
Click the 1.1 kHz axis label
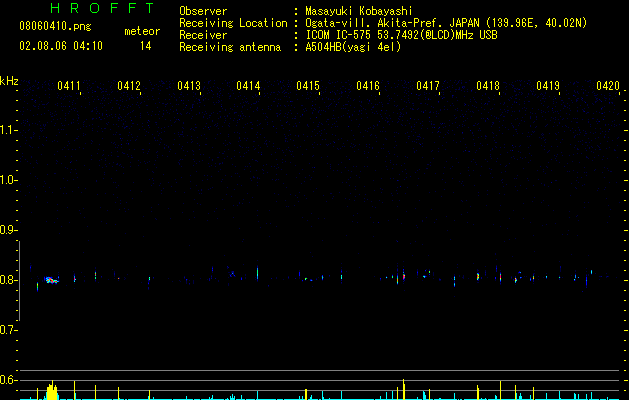(x=8, y=130)
